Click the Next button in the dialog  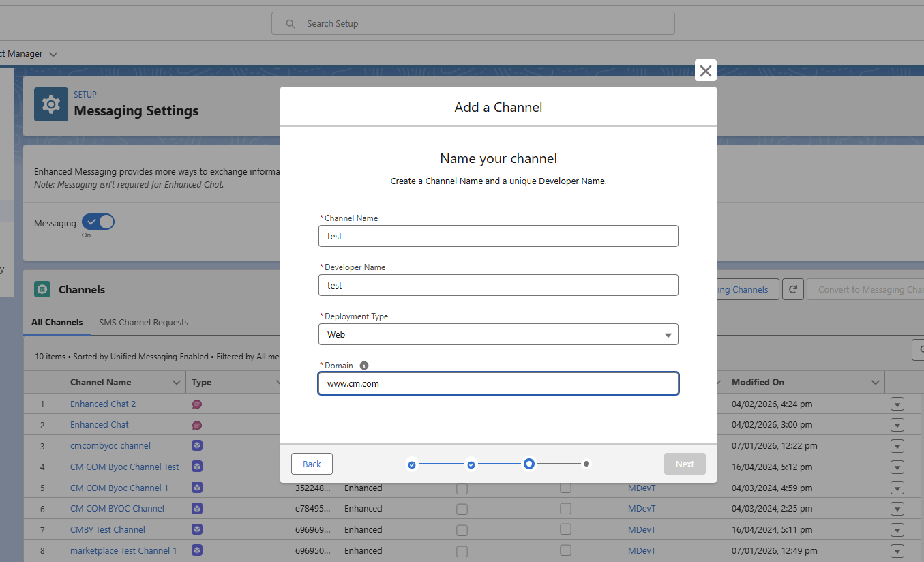[x=685, y=464]
